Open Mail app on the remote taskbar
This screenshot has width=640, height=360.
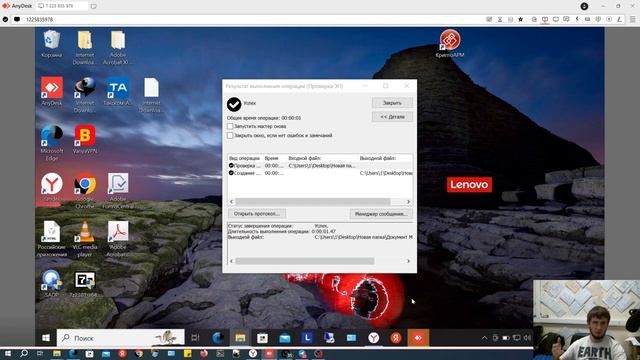(x=284, y=338)
